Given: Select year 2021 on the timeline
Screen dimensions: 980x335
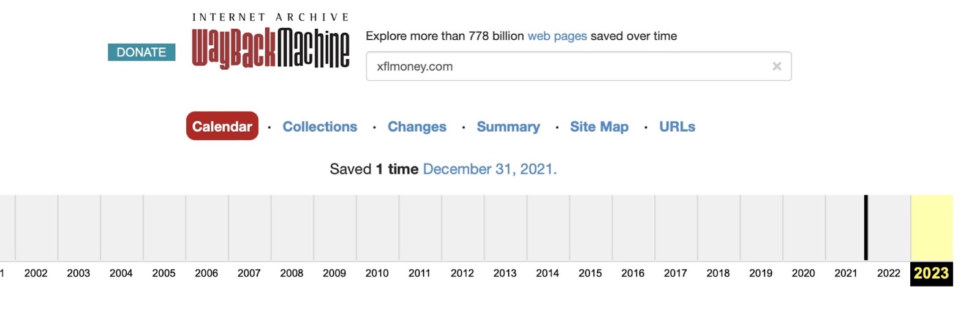Looking at the screenshot, I should (846, 273).
